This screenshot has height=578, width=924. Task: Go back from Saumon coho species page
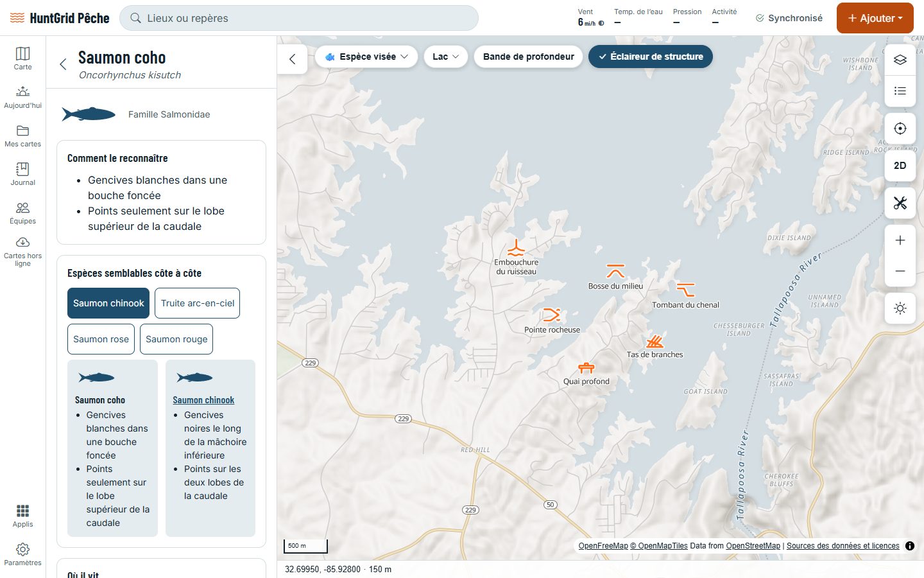(x=63, y=64)
